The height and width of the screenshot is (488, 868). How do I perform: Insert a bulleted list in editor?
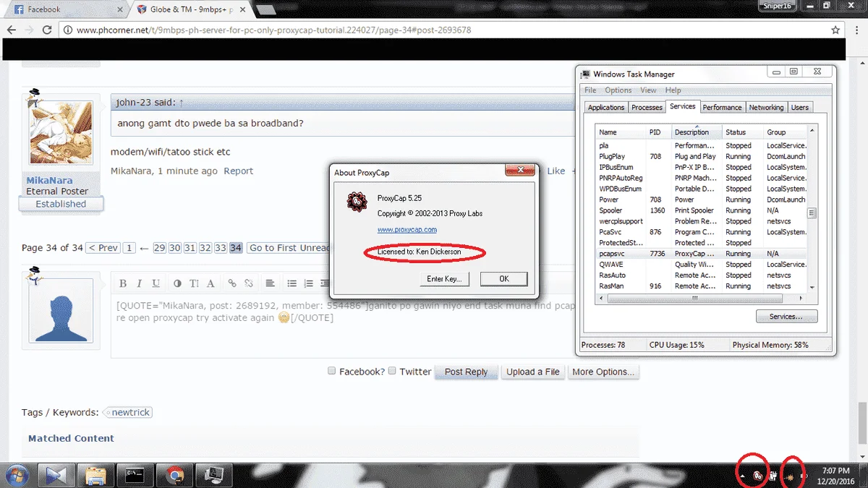click(292, 283)
